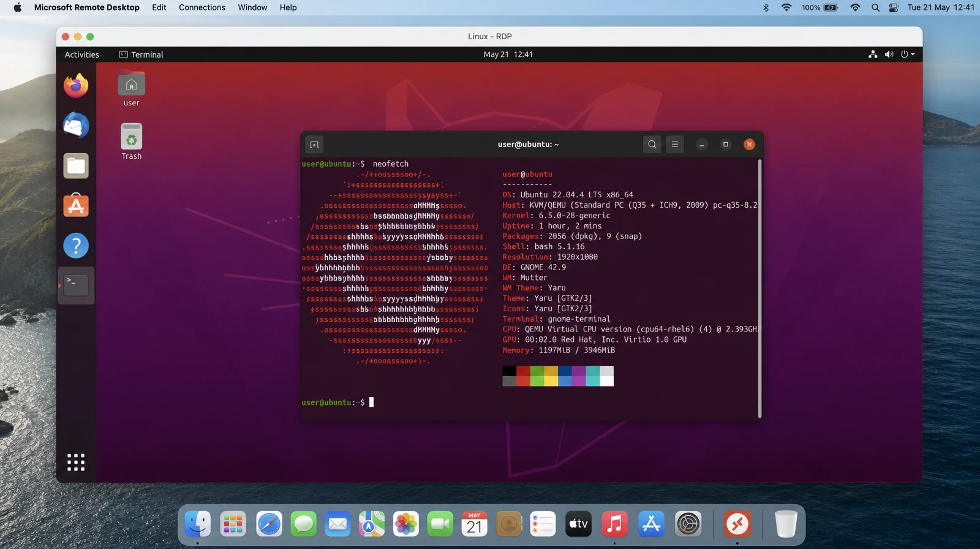Screen dimensions: 980x549
Task: Open the Terminal app menu in top bar
Action: (x=141, y=55)
